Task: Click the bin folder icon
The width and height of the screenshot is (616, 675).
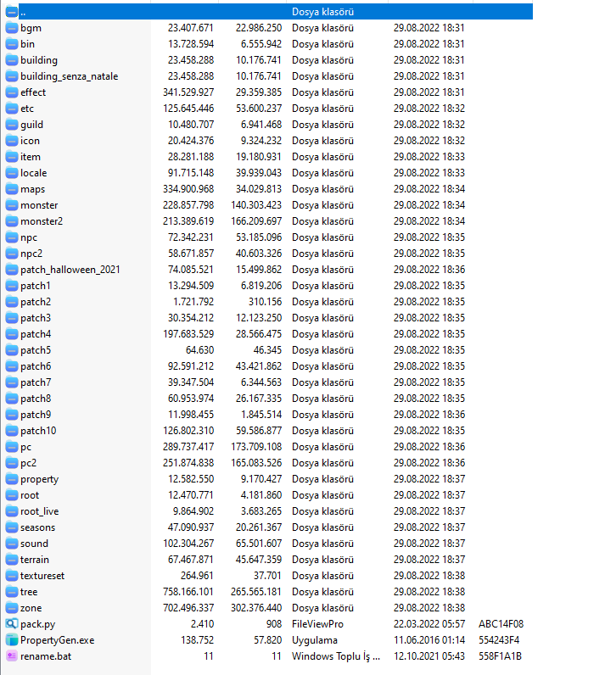Action: coord(12,44)
